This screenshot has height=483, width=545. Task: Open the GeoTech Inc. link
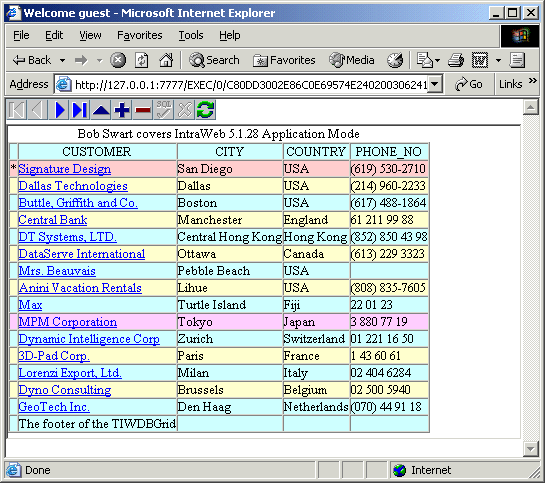pyautogui.click(x=54, y=407)
